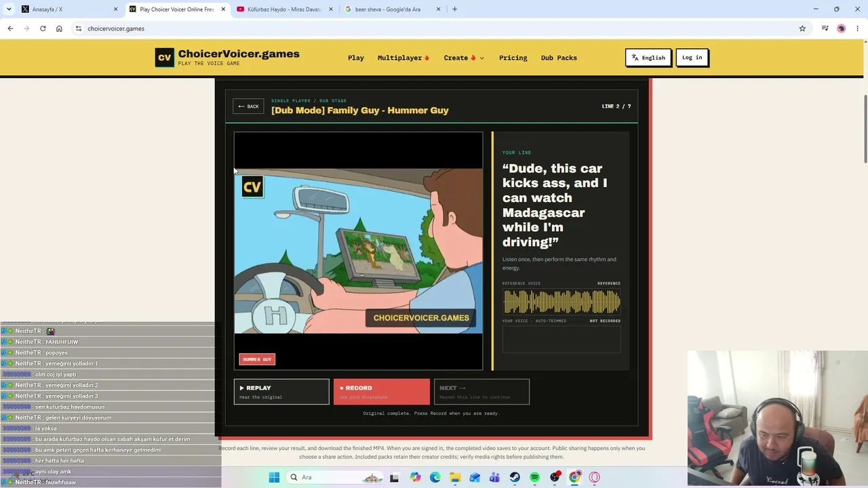Reload the page with the refresh icon
This screenshot has height=488, width=868.
[43, 28]
